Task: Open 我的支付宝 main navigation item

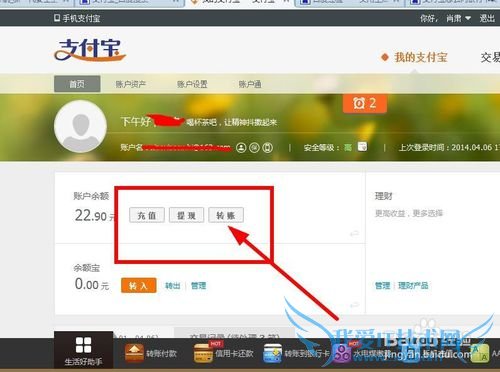Action: [421, 57]
